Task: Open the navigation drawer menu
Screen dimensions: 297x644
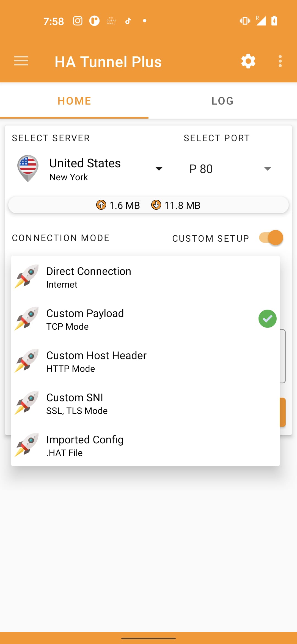Action: (21, 61)
